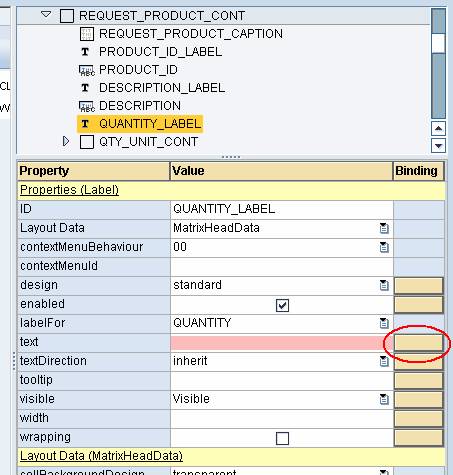Open value help for labelFor QUANTITY
The width and height of the screenshot is (453, 475).
coord(384,323)
